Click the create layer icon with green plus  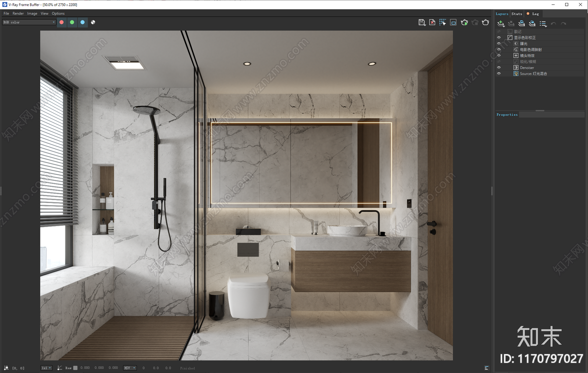[x=501, y=24]
